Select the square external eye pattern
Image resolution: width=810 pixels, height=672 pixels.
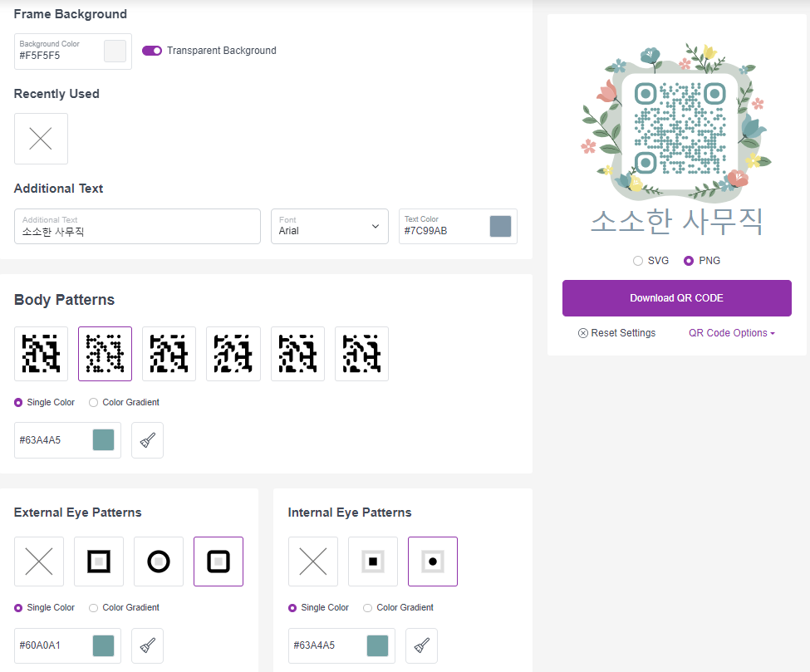99,562
